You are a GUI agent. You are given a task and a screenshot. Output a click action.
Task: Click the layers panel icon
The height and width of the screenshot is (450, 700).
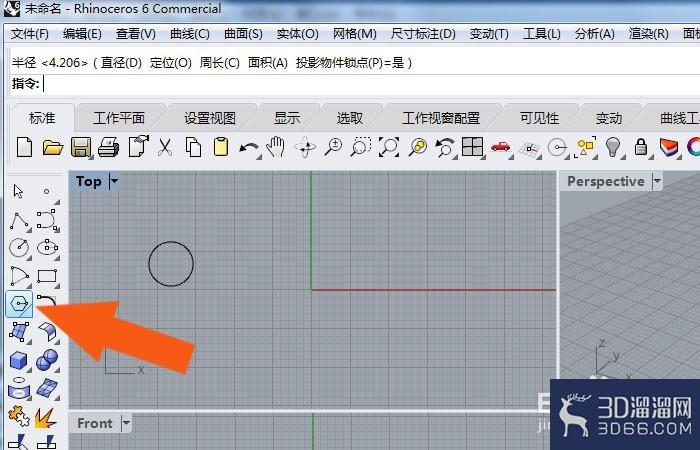tap(668, 147)
